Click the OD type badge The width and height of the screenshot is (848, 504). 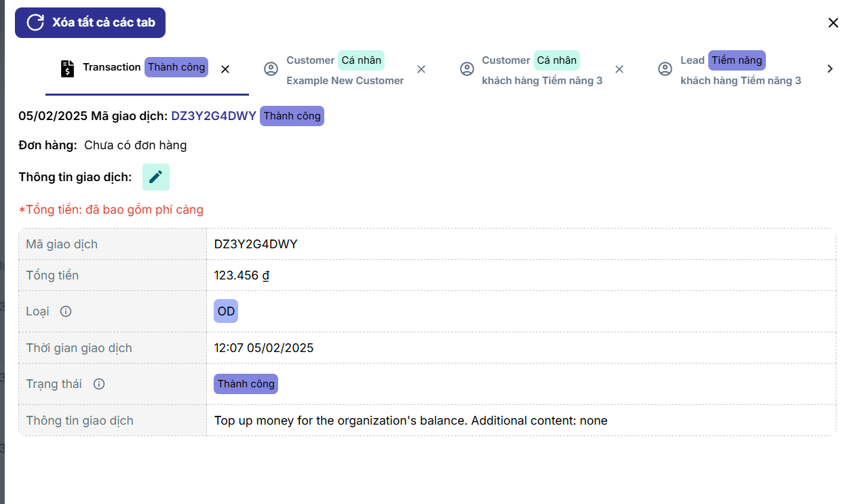[x=226, y=311]
